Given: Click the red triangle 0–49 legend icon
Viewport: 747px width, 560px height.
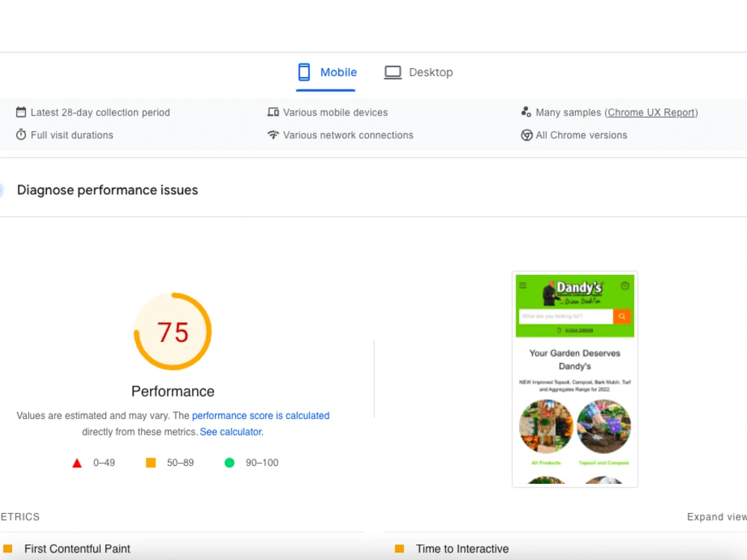Looking at the screenshot, I should tap(77, 463).
